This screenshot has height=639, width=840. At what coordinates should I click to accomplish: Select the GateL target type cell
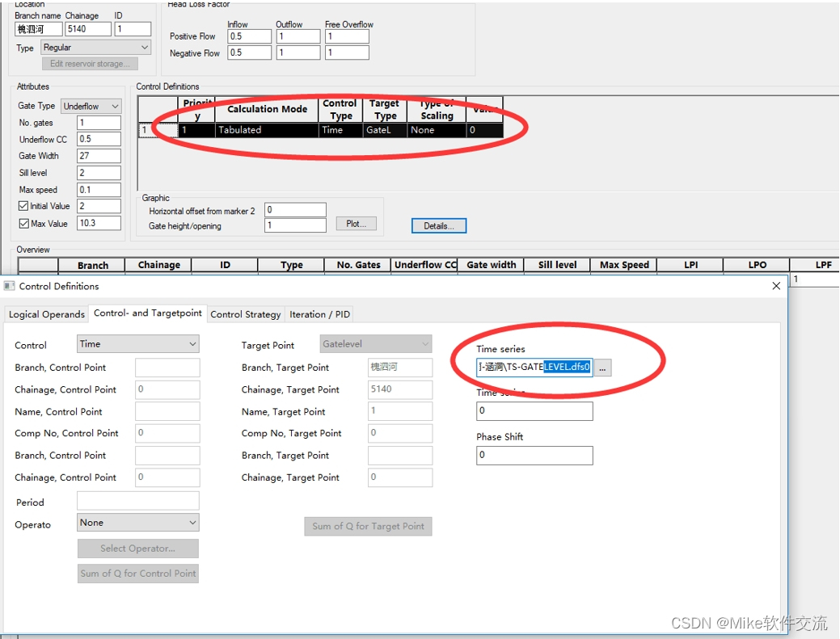(385, 130)
